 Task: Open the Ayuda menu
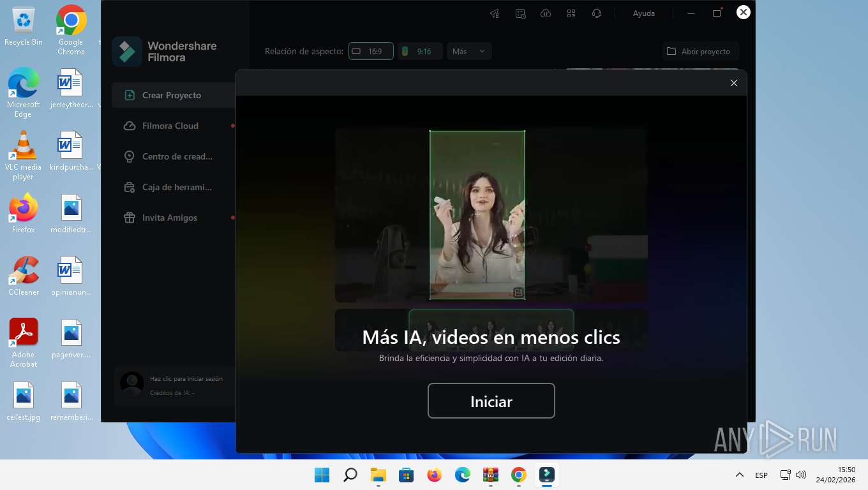pos(643,13)
